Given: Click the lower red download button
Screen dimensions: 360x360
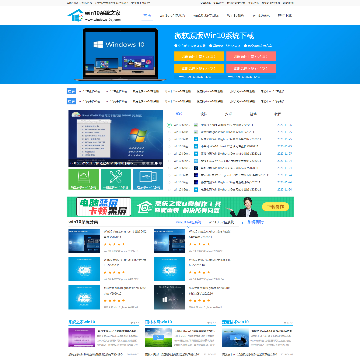Looking at the screenshot, I should [251, 68].
